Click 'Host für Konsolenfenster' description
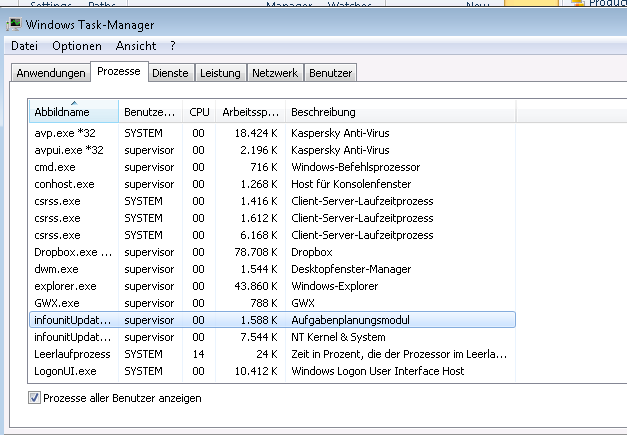 click(351, 184)
